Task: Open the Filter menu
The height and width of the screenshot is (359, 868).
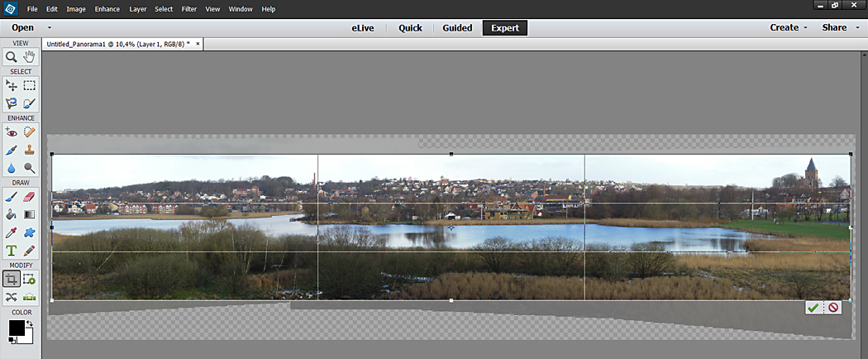Action: [189, 9]
